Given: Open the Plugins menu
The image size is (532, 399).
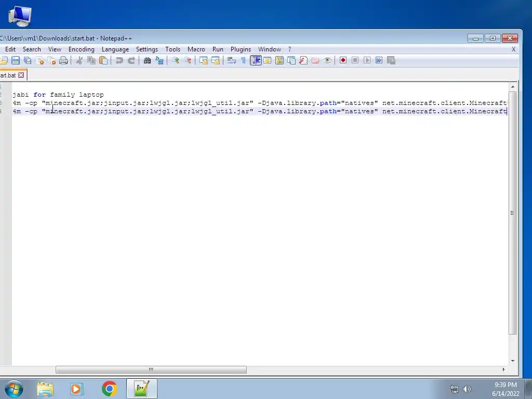Looking at the screenshot, I should pyautogui.click(x=241, y=49).
